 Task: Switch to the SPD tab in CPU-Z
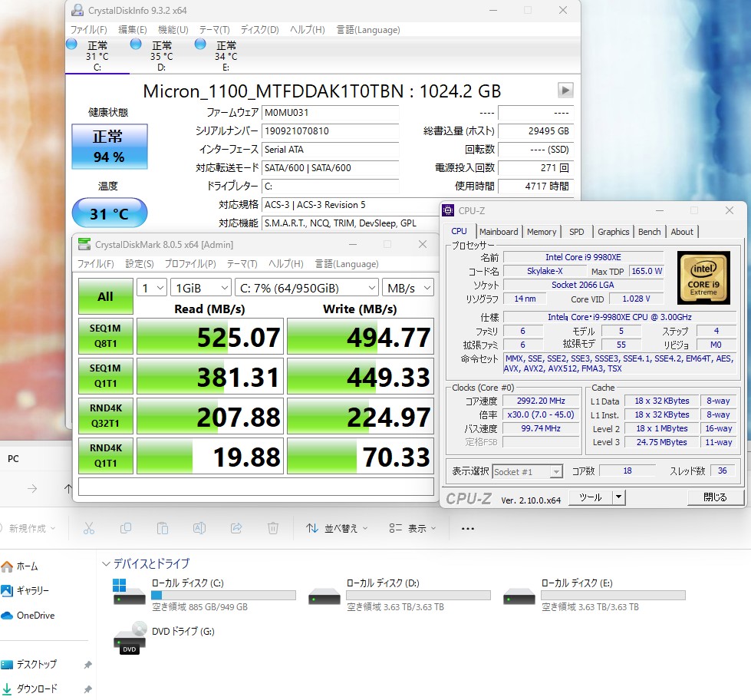(577, 232)
